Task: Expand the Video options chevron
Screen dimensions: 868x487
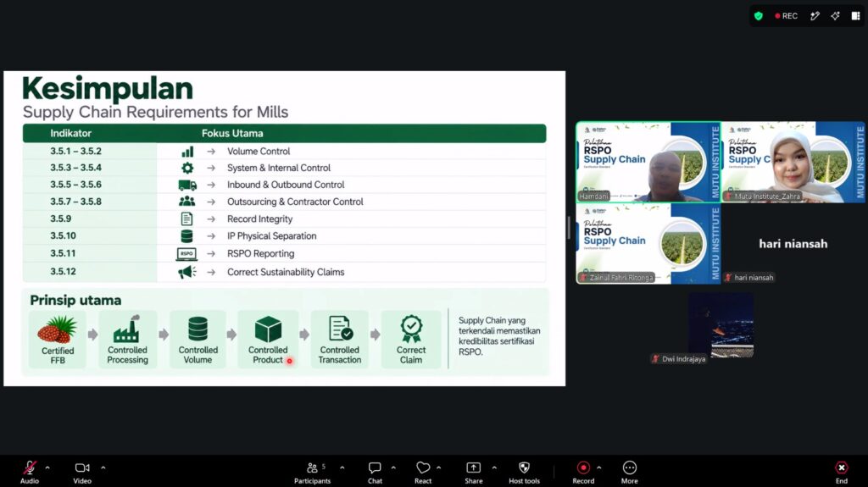Action: (x=103, y=468)
